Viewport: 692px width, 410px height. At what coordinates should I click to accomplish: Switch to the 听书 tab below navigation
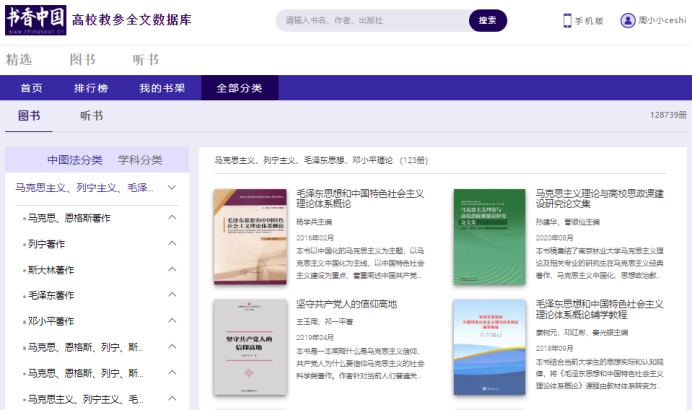[x=91, y=116]
